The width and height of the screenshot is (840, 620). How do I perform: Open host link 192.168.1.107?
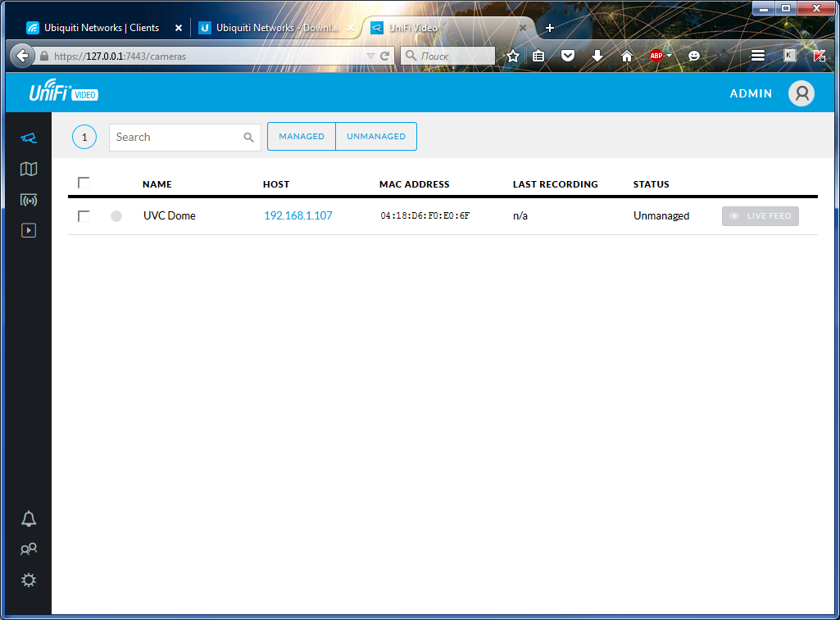pyautogui.click(x=297, y=216)
